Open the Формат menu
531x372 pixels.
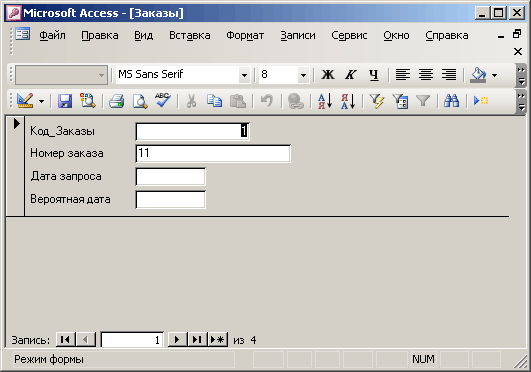[245, 35]
